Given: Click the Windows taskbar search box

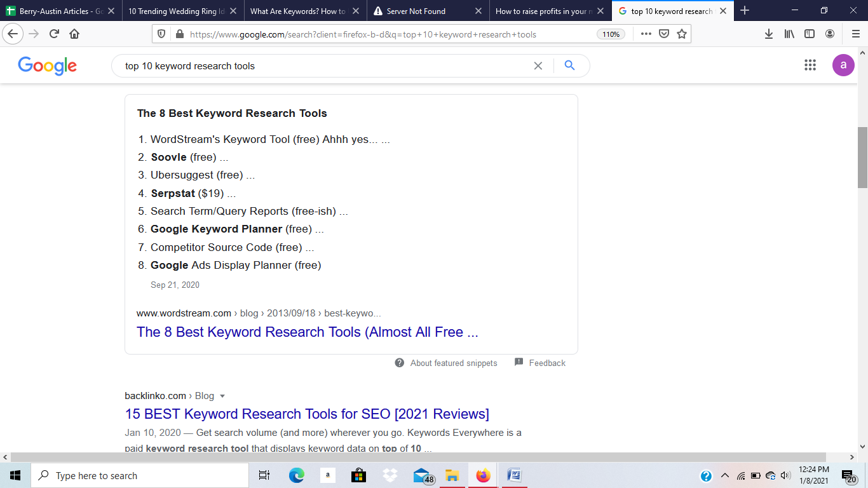Looking at the screenshot, I should click(140, 475).
